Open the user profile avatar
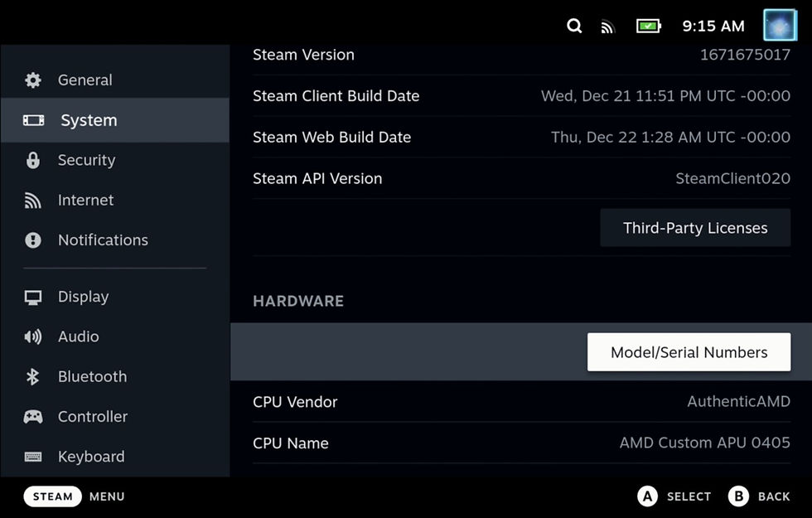The width and height of the screenshot is (812, 518). click(780, 25)
